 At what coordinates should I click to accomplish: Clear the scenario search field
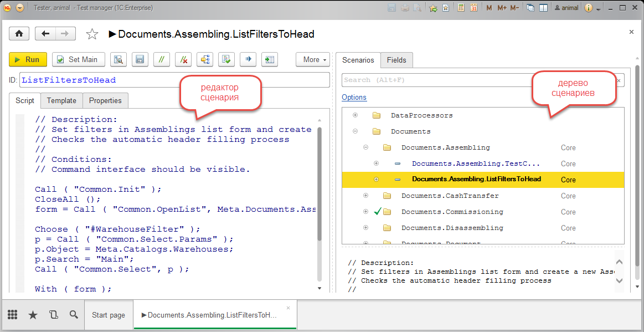tap(619, 80)
